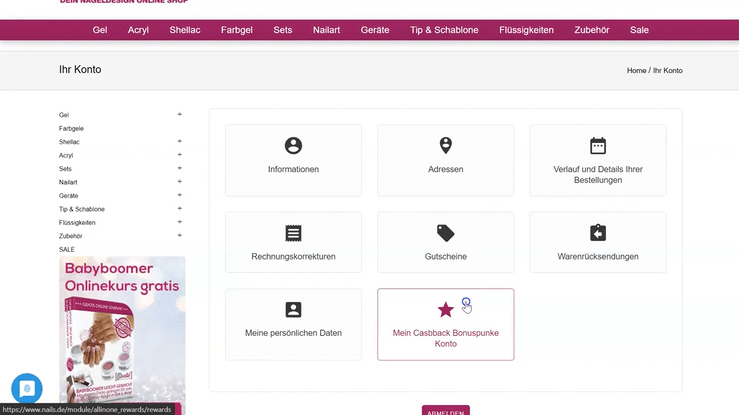The width and height of the screenshot is (739, 415).
Task: Select Tip & Schablone in sidebar list
Action: pyautogui.click(x=82, y=209)
